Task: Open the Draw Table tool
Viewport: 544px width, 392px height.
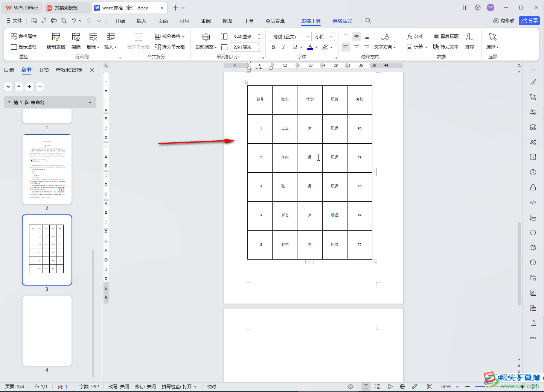Action: pos(56,41)
